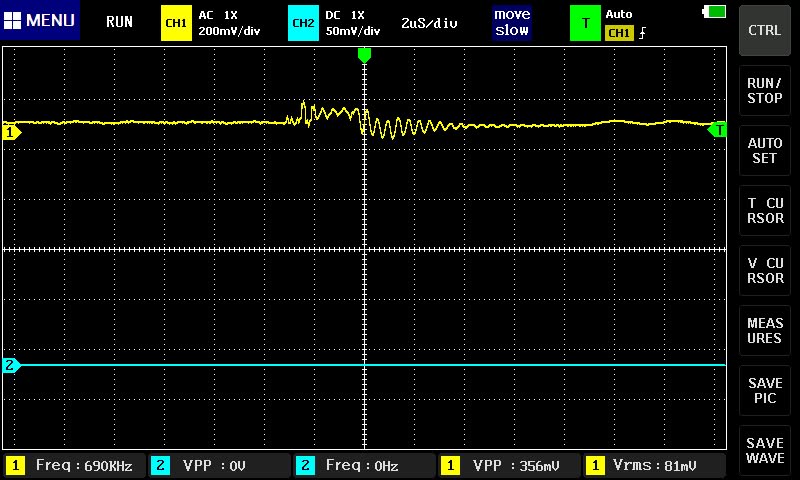
Task: Select the yellow CH1 channel badge
Action: coord(176,22)
